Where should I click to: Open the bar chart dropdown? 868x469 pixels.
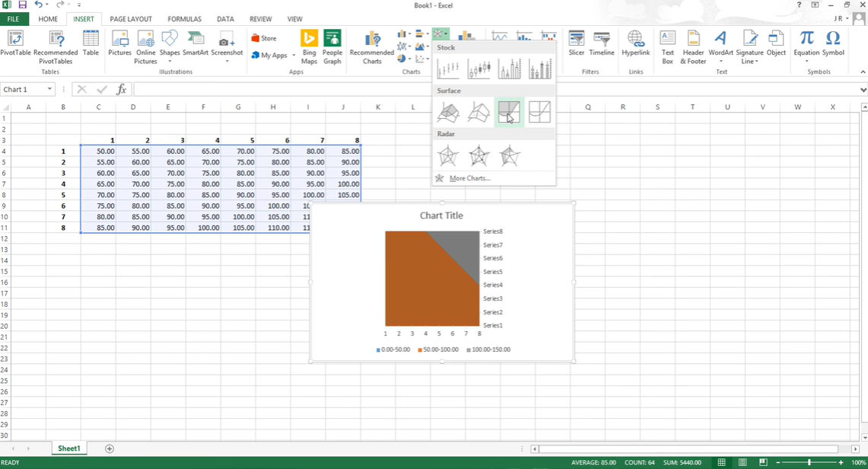[421, 34]
